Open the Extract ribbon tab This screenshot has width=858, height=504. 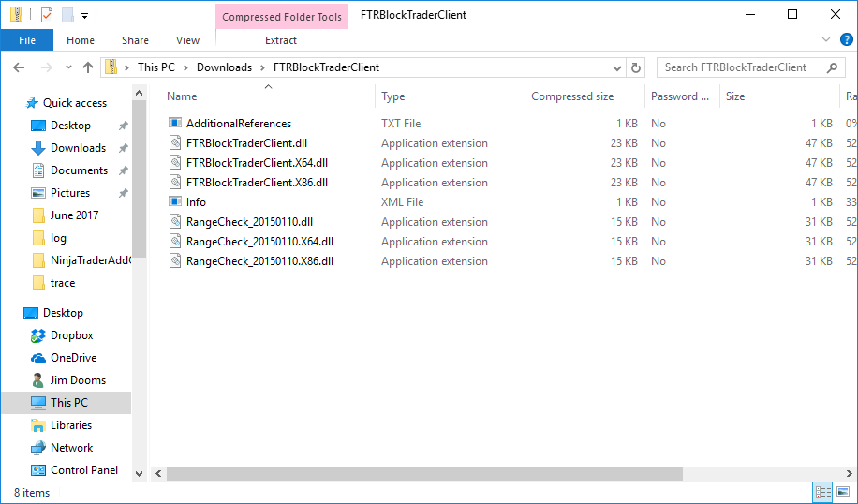point(281,40)
